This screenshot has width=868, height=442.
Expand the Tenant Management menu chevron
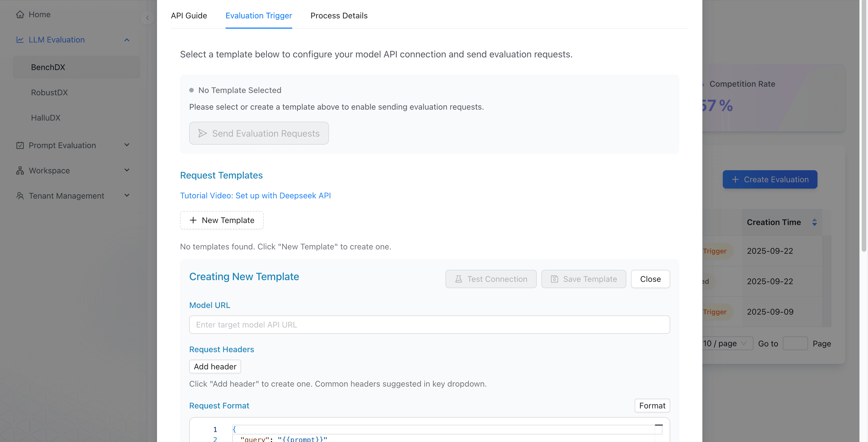click(x=127, y=196)
